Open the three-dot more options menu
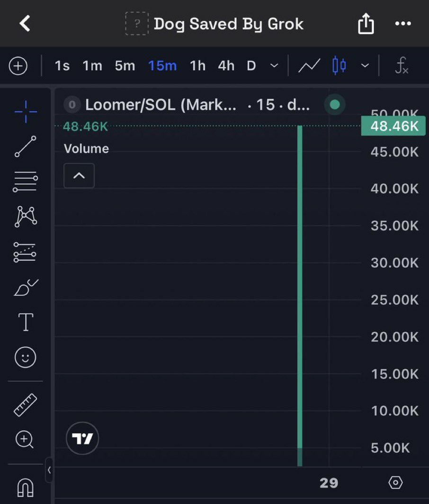 [403, 24]
